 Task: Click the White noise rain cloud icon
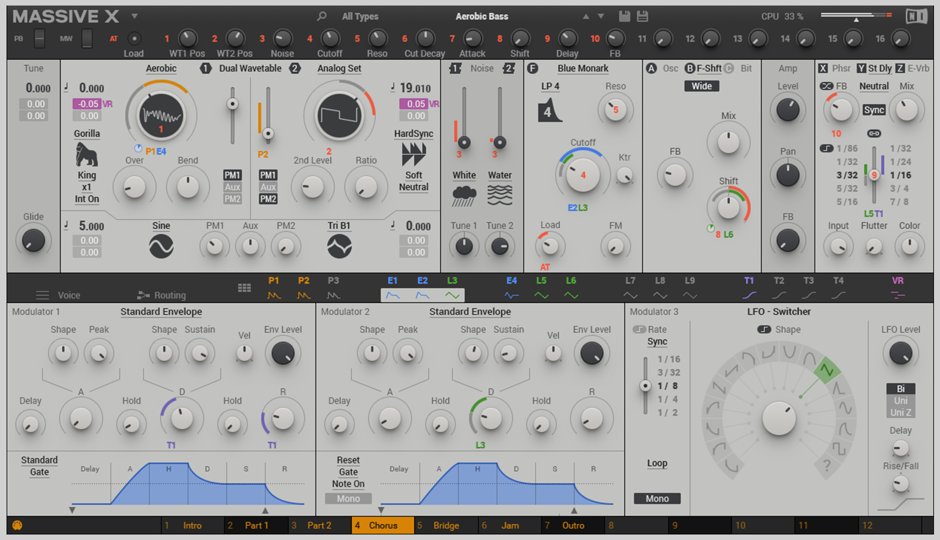tap(464, 194)
